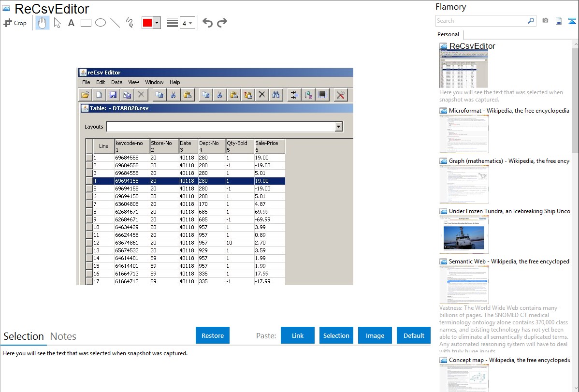Screen dimensions: 579x392
Task: Click in the Flamory Search field
Action: (x=481, y=21)
